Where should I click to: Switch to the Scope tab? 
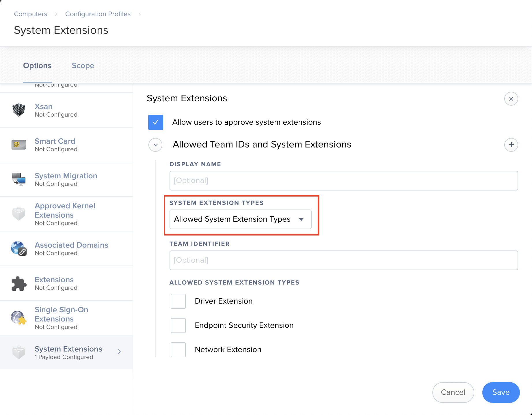click(83, 66)
